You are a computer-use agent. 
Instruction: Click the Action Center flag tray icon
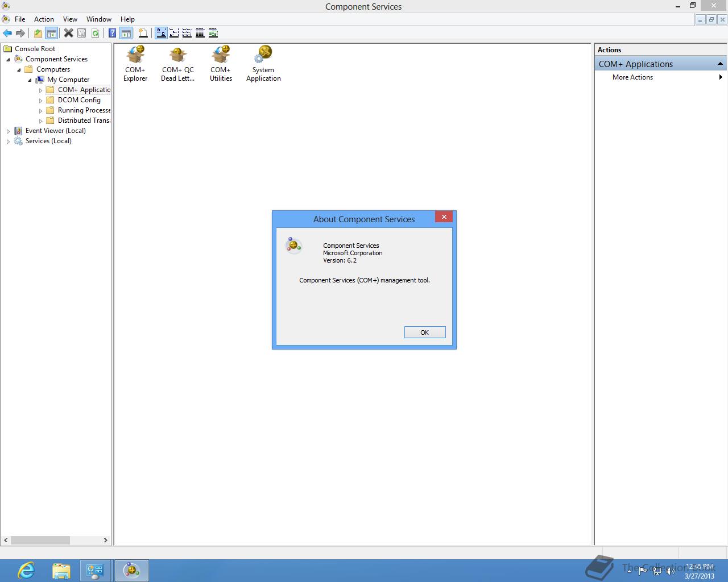(x=643, y=571)
